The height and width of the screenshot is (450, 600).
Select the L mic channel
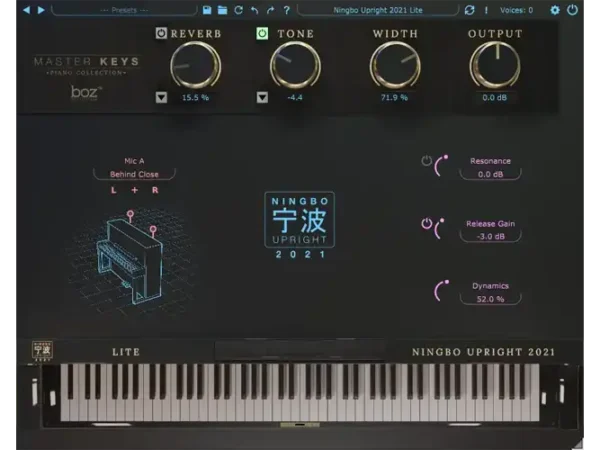[114, 190]
